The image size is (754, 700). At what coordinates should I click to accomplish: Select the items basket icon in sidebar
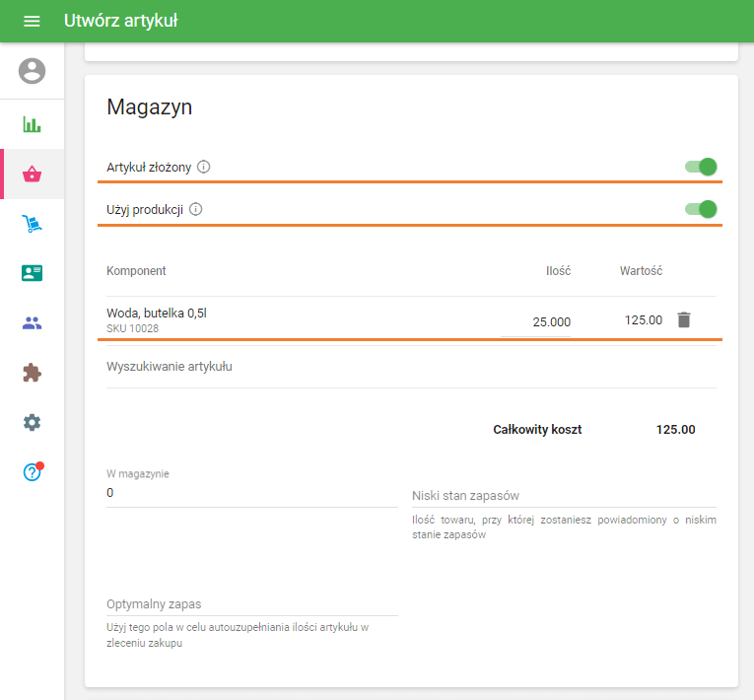33,175
